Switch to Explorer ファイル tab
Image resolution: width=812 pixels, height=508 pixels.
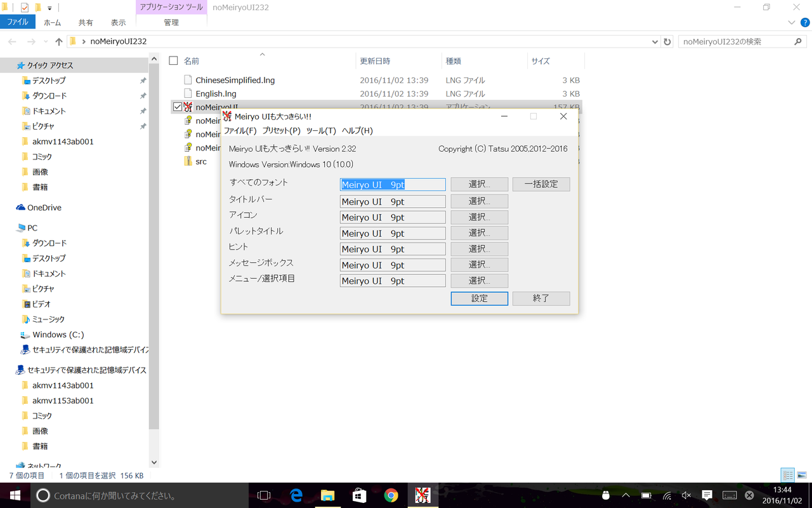pos(17,22)
